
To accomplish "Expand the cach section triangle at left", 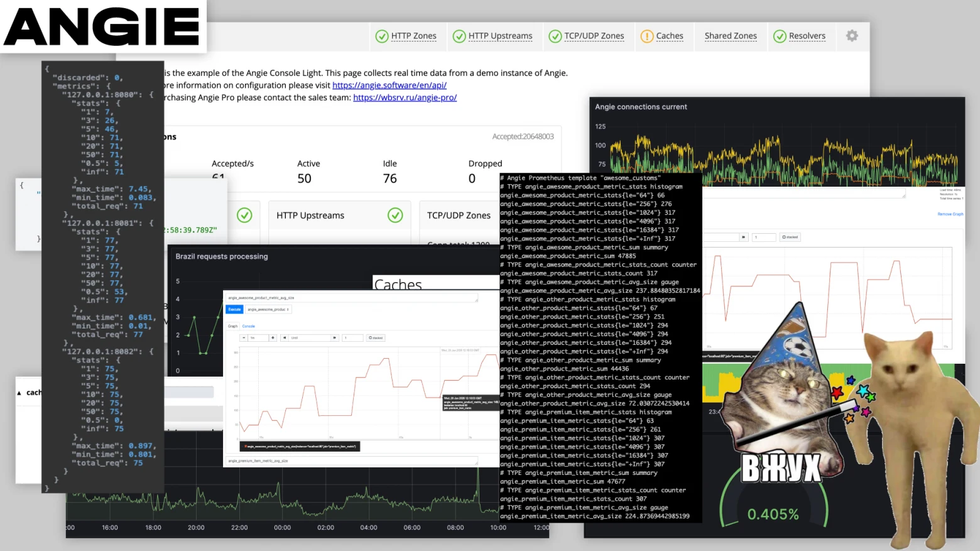I will tap(19, 393).
